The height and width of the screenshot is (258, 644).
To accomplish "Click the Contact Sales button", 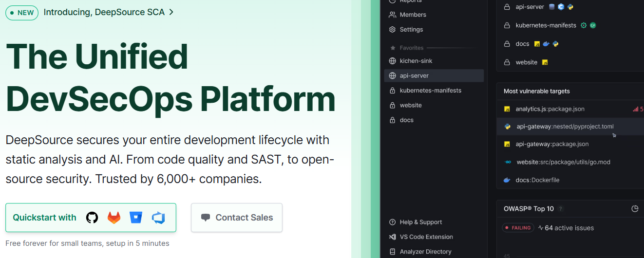I will pyautogui.click(x=237, y=218).
